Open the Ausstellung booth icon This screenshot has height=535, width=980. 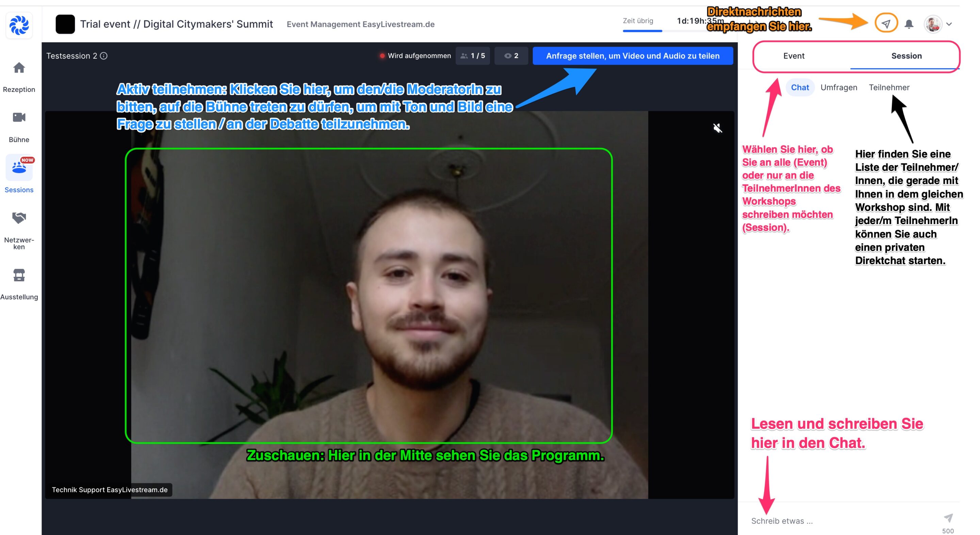coord(19,275)
